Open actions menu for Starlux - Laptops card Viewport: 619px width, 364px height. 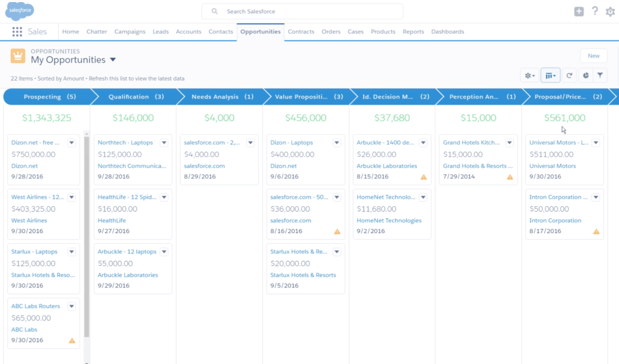(x=71, y=252)
